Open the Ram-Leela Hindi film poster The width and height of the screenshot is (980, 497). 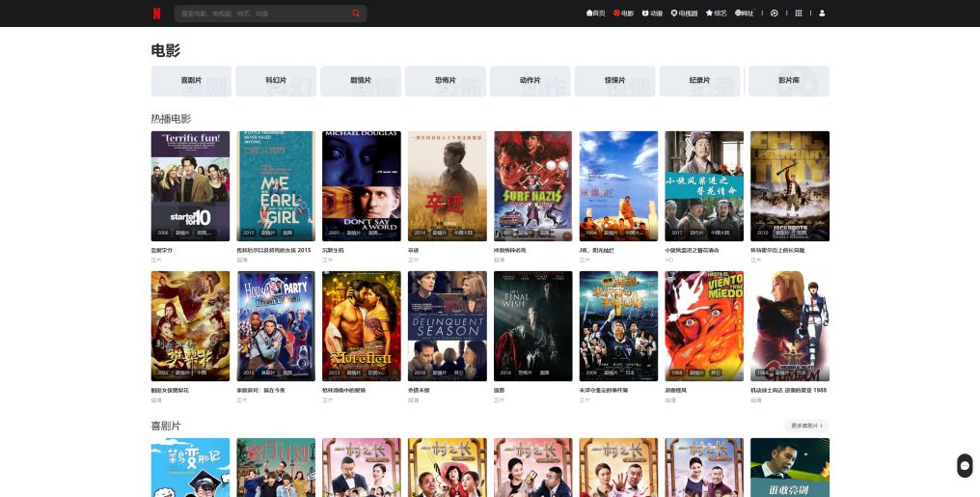click(x=362, y=326)
